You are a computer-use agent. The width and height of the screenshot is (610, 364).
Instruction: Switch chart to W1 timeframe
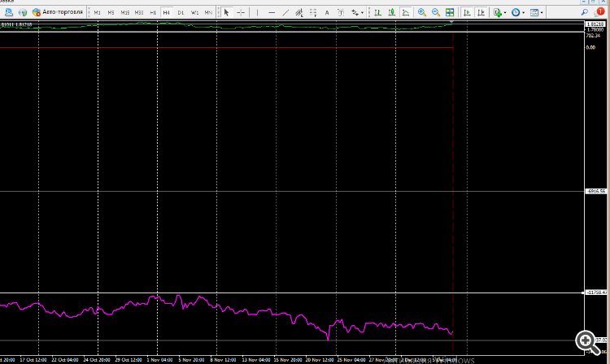(x=194, y=13)
